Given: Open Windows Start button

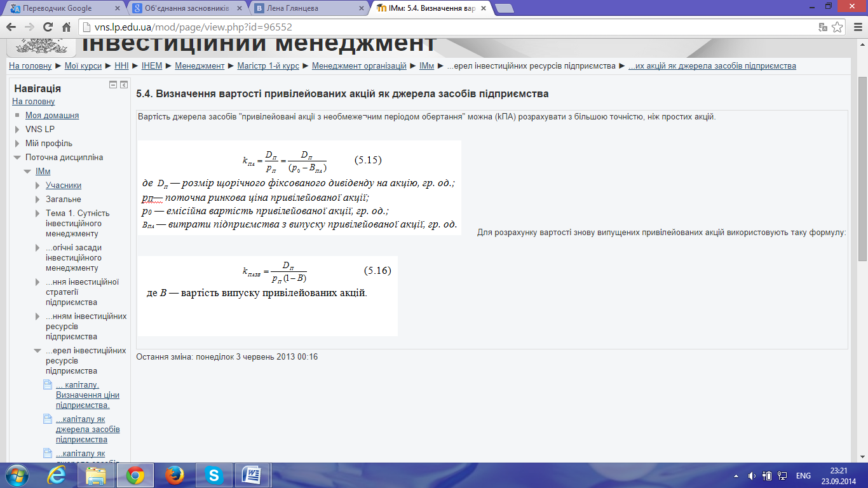Looking at the screenshot, I should pyautogui.click(x=17, y=475).
